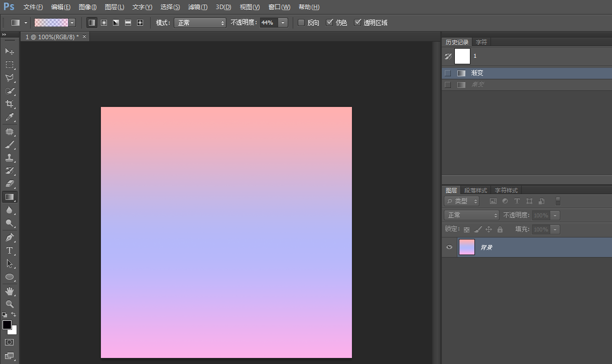Select the Hand tool
The image size is (612, 364).
click(x=9, y=291)
